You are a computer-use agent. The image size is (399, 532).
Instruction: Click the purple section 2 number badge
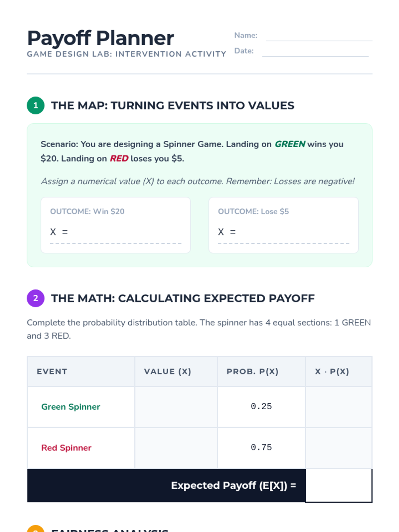(36, 298)
